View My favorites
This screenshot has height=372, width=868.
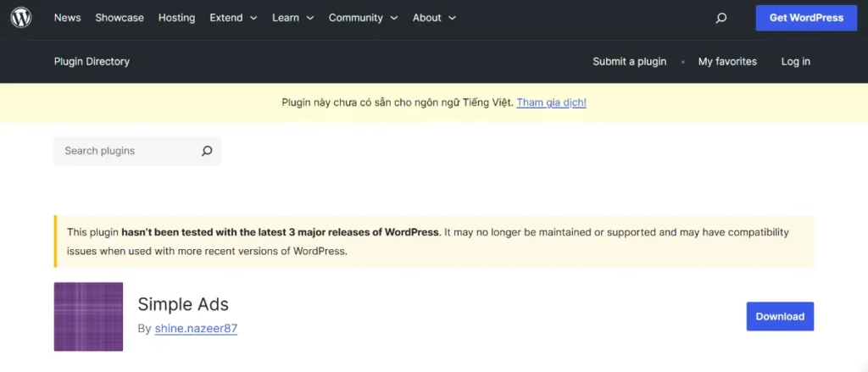point(727,61)
